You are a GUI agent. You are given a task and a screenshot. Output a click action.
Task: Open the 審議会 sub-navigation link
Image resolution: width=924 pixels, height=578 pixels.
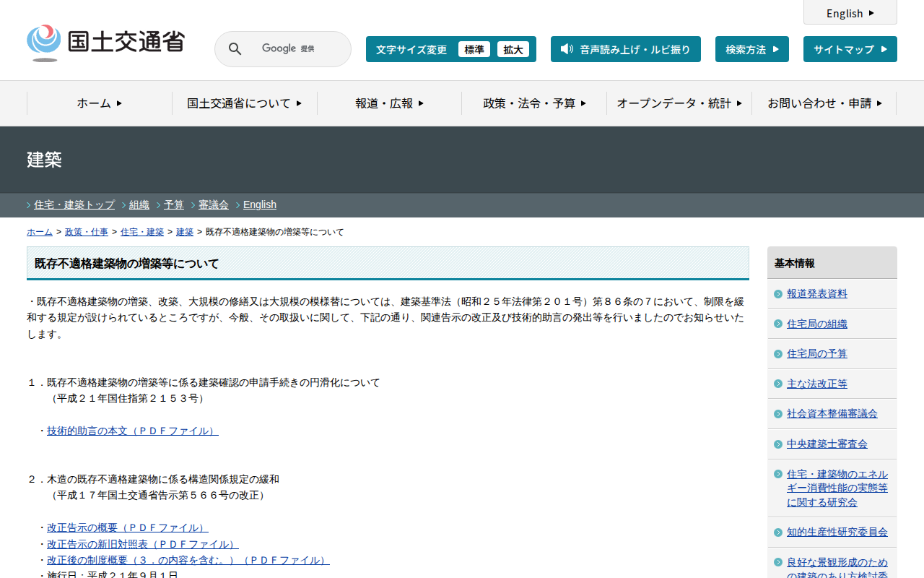(x=214, y=204)
